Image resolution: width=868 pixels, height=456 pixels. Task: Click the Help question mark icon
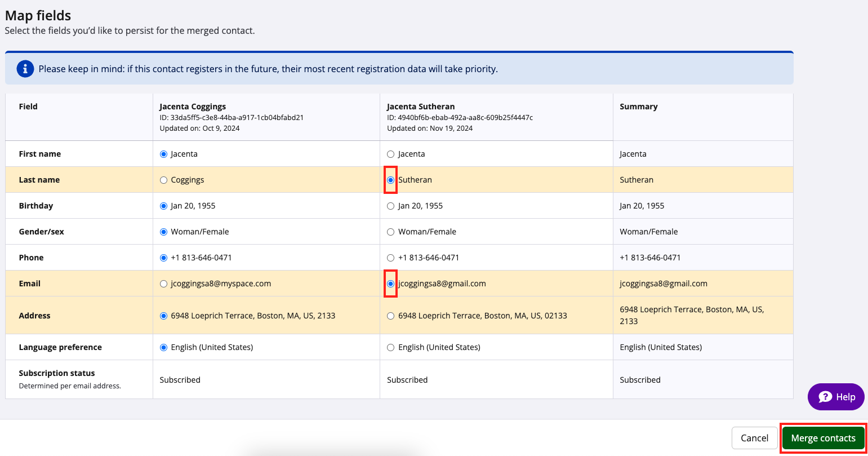click(825, 397)
